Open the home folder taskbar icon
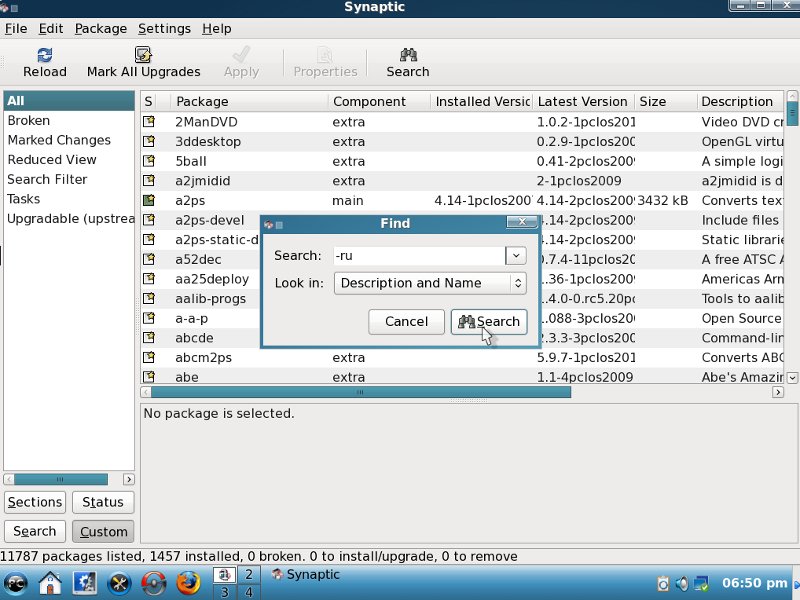The image size is (800, 600). 50,582
